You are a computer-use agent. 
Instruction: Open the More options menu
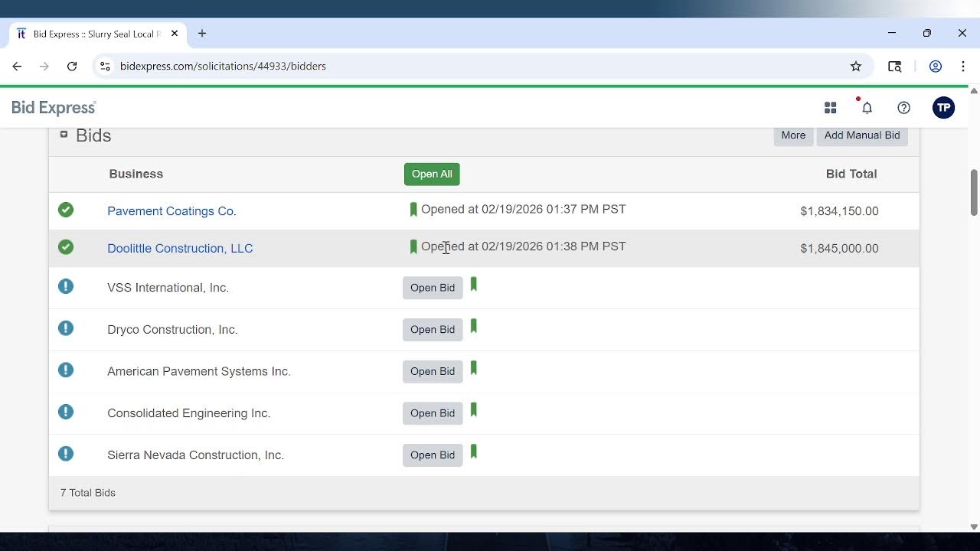tap(793, 135)
